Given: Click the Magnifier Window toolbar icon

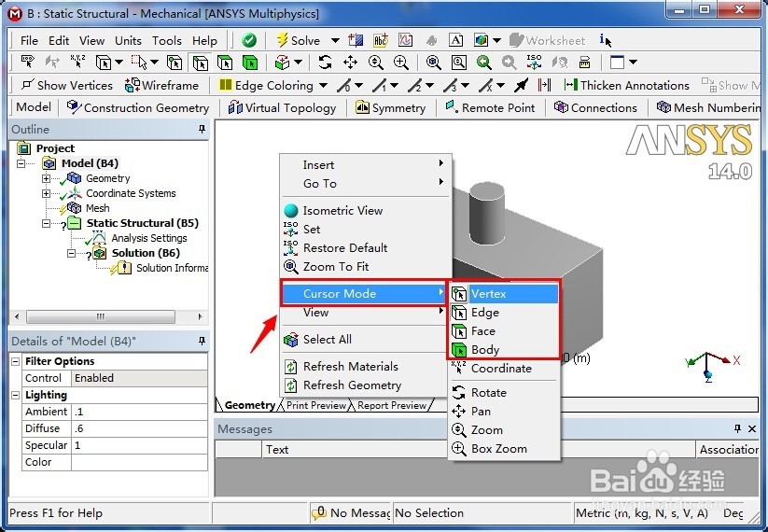Looking at the screenshot, I should tap(459, 63).
